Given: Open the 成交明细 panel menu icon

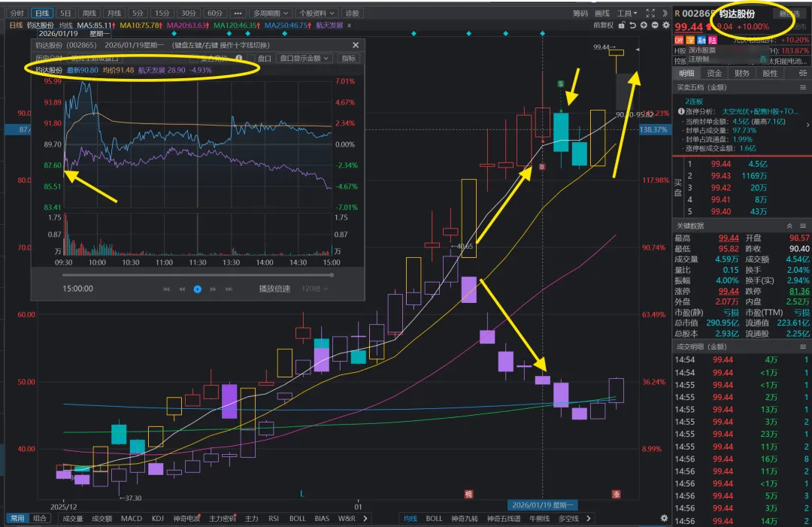Looking at the screenshot, I should pyautogui.click(x=803, y=347).
